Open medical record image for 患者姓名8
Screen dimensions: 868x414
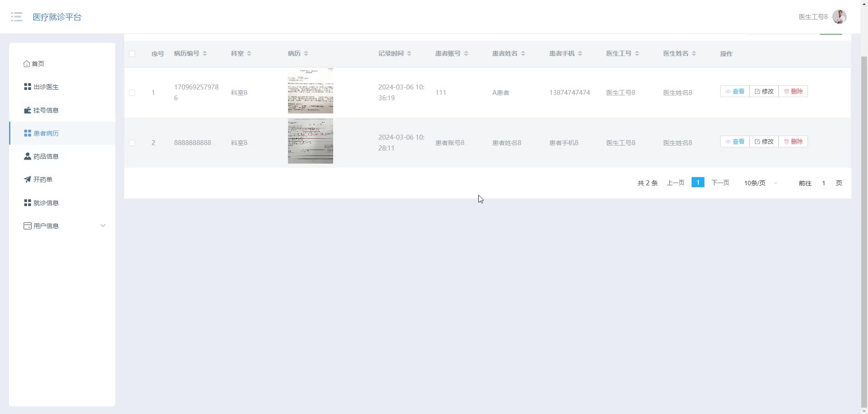[311, 141]
